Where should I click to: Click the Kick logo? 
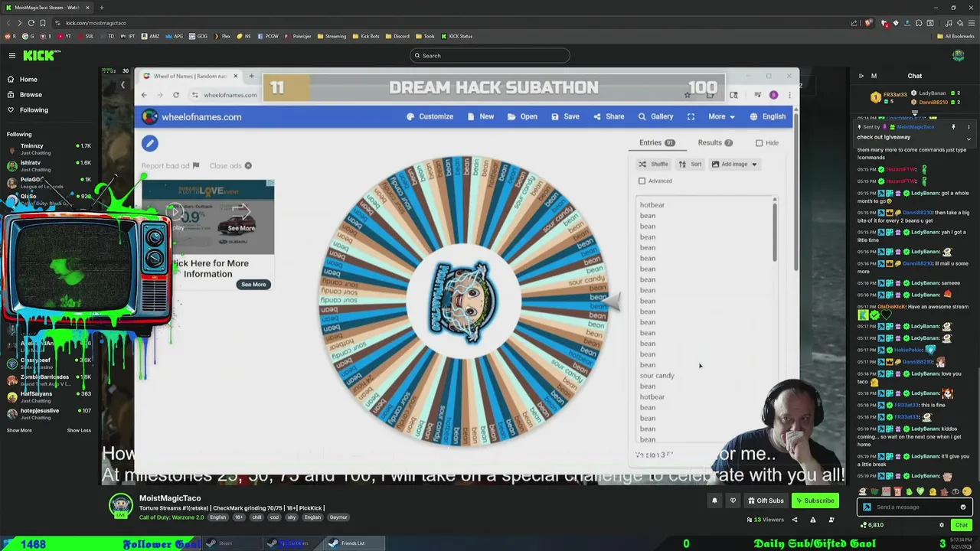(41, 55)
